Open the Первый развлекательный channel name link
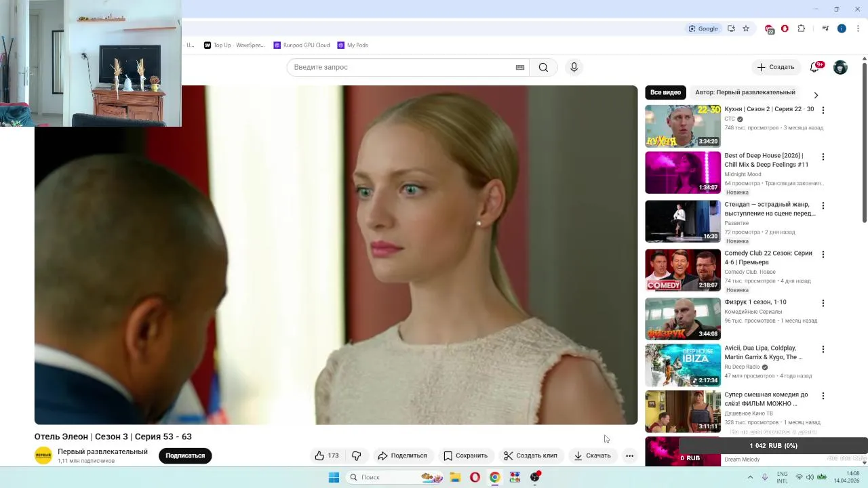 pyautogui.click(x=102, y=451)
